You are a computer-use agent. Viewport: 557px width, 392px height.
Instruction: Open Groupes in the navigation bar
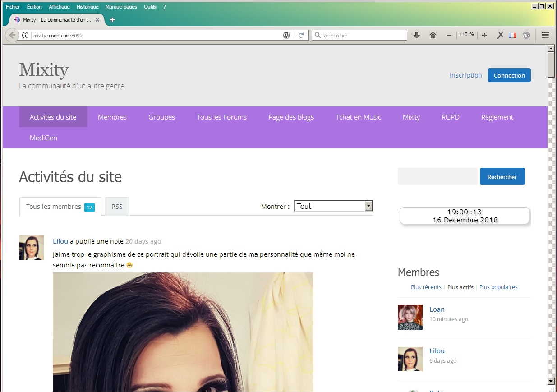[x=161, y=117]
